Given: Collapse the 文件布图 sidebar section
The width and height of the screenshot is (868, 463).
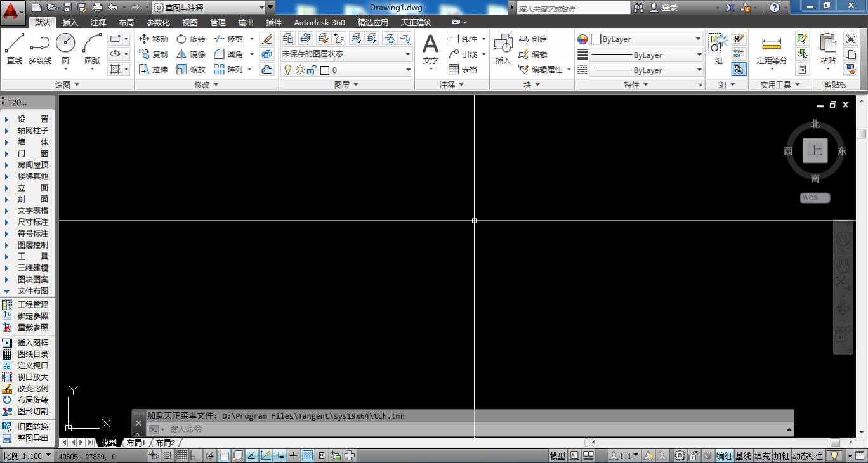Looking at the screenshot, I should 27,290.
